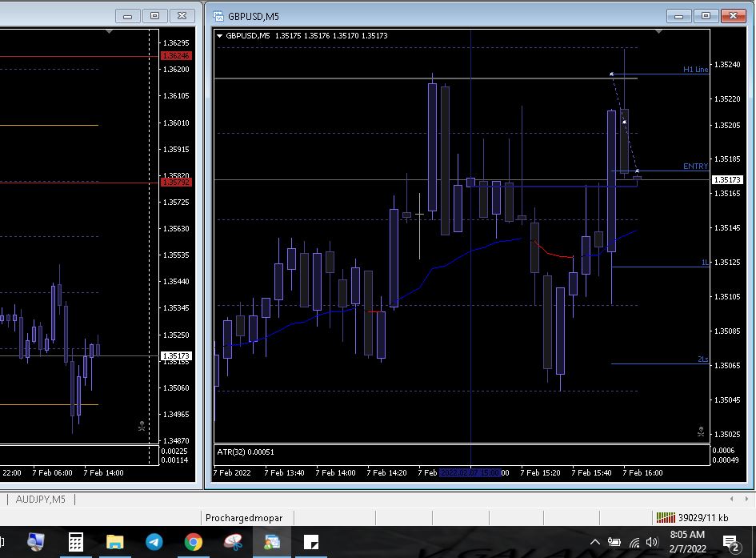Viewport: 756px width, 558px height.
Task: Maximize the GBPUSD,M5 chart window
Action: 706,15
